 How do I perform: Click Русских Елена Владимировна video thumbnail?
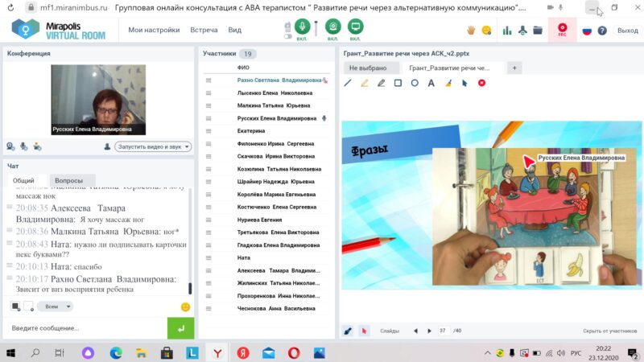click(98, 100)
